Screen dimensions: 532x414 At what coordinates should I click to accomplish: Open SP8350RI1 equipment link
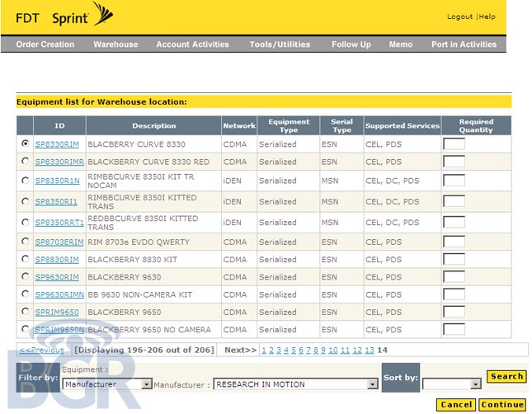coord(56,202)
